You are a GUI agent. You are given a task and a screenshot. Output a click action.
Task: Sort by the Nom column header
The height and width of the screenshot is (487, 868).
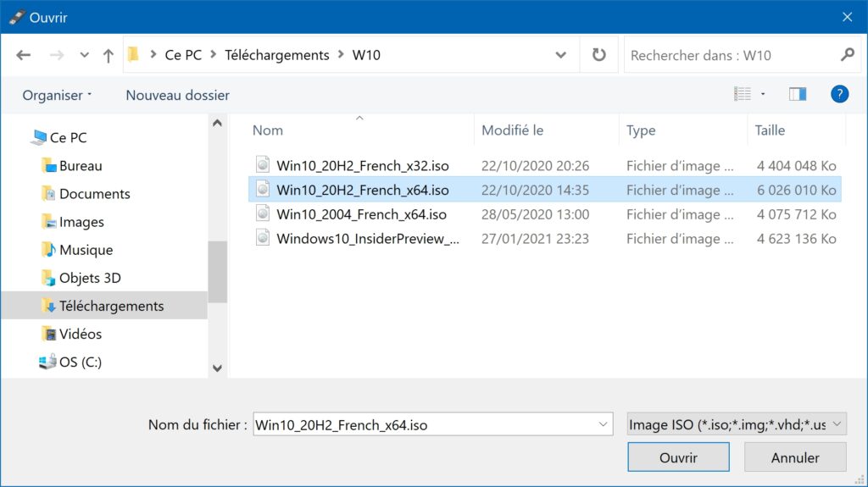(268, 130)
